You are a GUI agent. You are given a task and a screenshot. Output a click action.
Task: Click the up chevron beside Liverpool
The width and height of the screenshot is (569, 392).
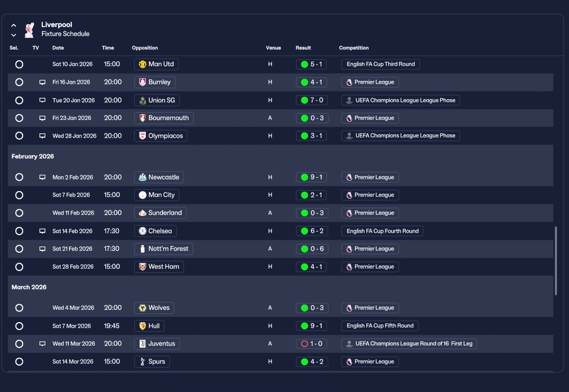coord(14,25)
